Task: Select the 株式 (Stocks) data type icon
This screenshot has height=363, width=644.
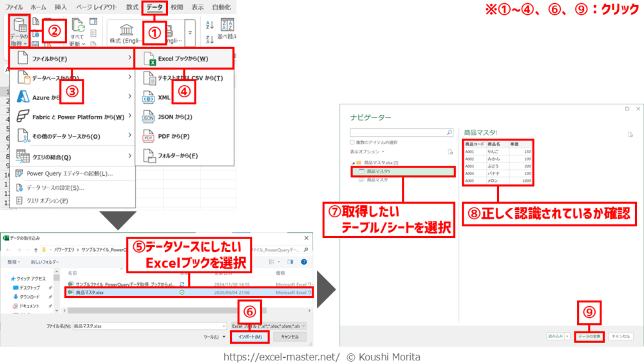Action: click(x=125, y=31)
